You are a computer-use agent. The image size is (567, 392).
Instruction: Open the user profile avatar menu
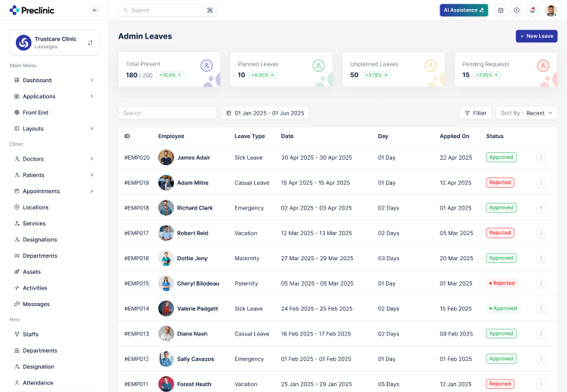pos(551,10)
